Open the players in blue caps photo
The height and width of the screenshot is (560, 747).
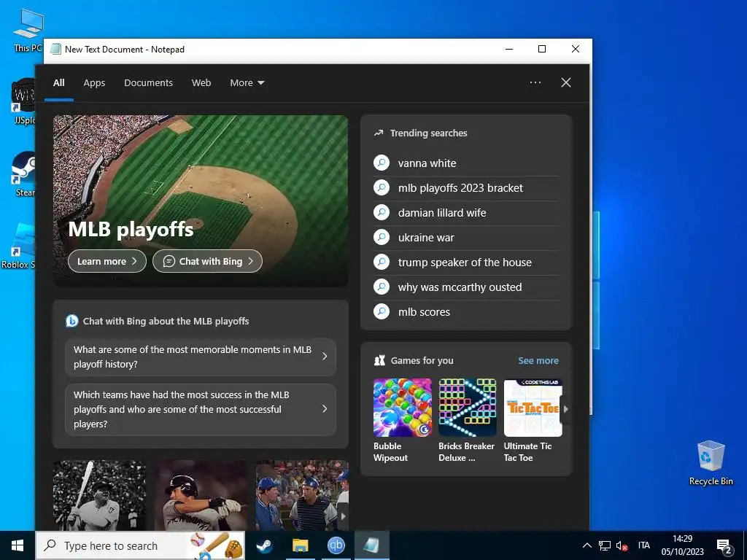click(302, 495)
